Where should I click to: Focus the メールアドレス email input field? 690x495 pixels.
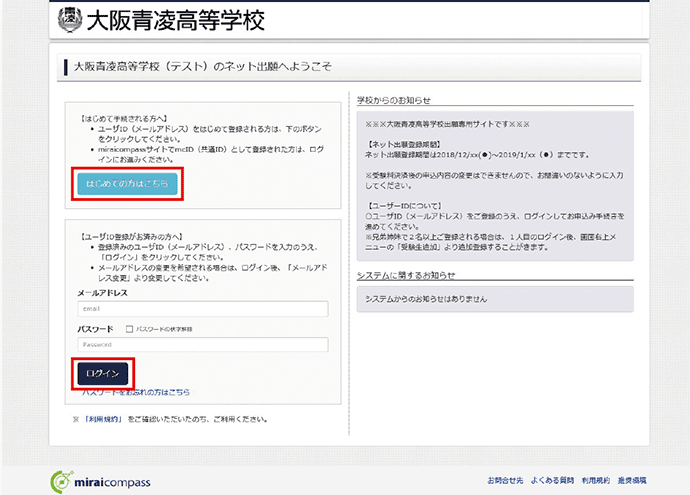(x=203, y=309)
